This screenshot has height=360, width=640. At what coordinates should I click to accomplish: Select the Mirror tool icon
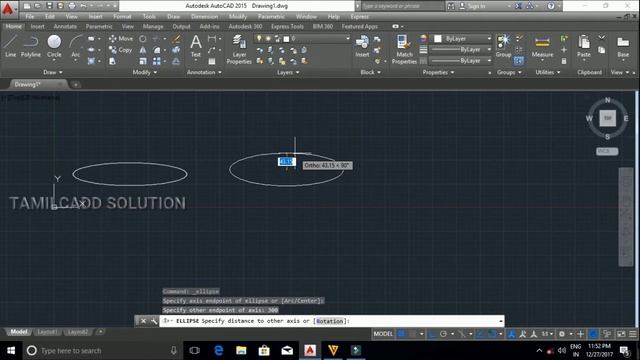pyautogui.click(x=142, y=50)
